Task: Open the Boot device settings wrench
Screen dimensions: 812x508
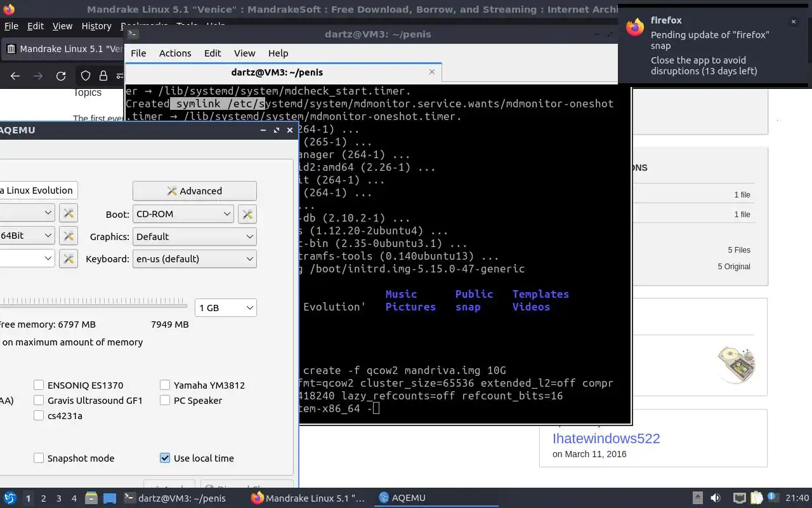Action: (x=247, y=214)
